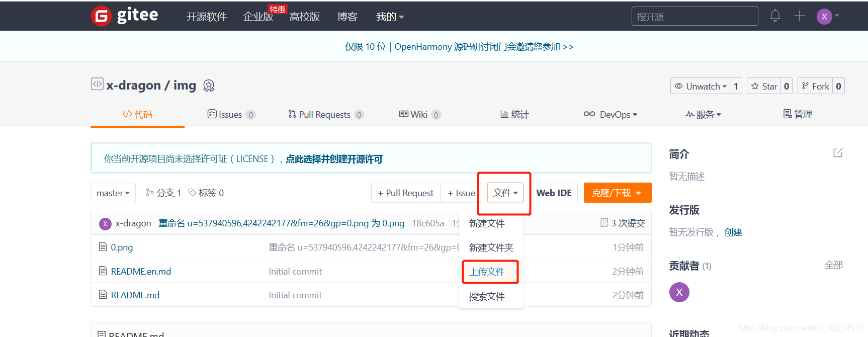Image resolution: width=868 pixels, height=337 pixels.
Task: Select 新建文件夹 from the file menu
Action: (491, 247)
